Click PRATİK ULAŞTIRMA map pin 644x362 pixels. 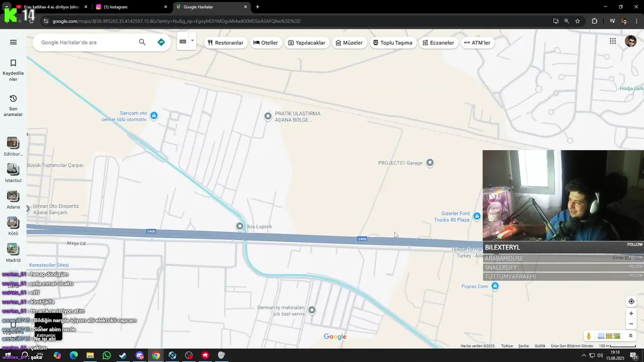point(268,116)
